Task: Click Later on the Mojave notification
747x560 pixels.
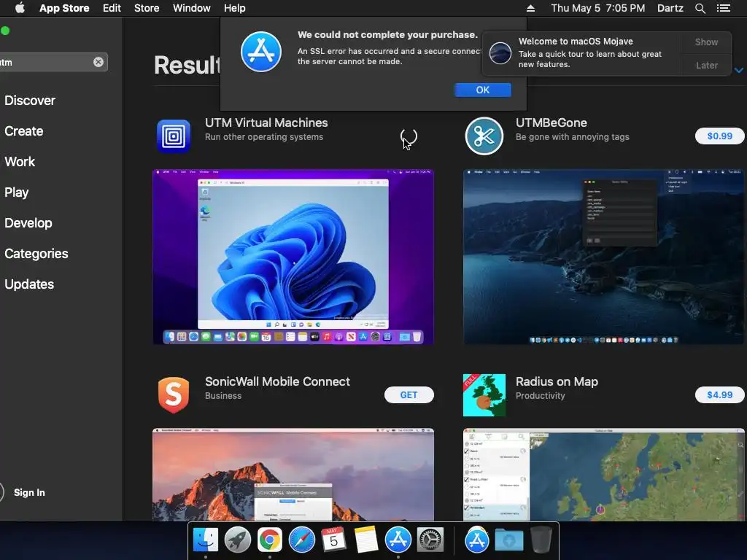Action: [x=706, y=65]
